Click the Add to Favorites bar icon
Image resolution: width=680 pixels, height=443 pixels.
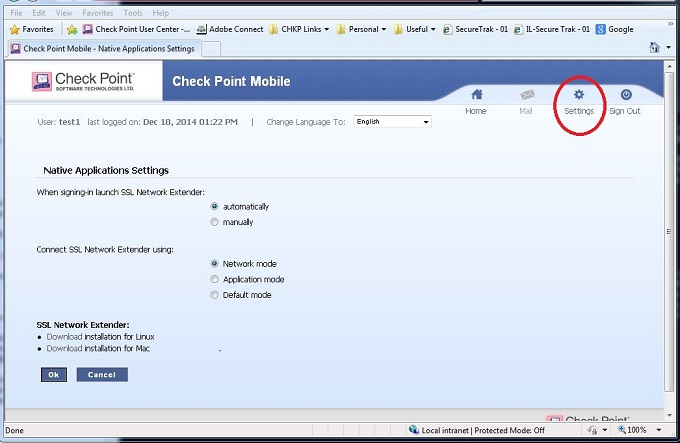coord(72,29)
